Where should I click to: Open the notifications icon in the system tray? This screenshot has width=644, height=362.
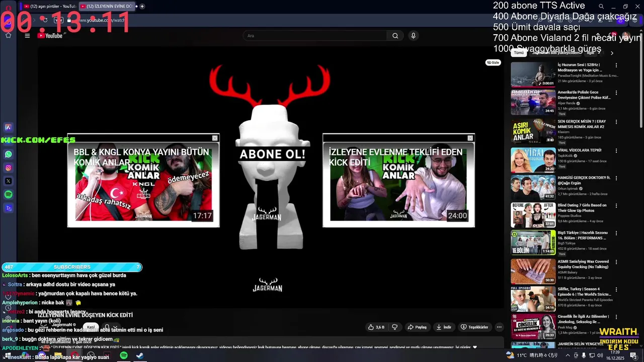[x=633, y=355]
